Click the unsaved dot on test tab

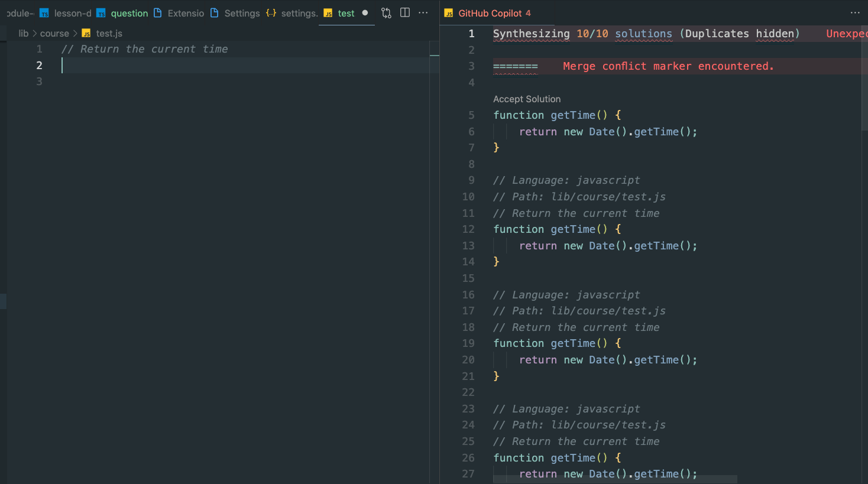pyautogui.click(x=365, y=13)
